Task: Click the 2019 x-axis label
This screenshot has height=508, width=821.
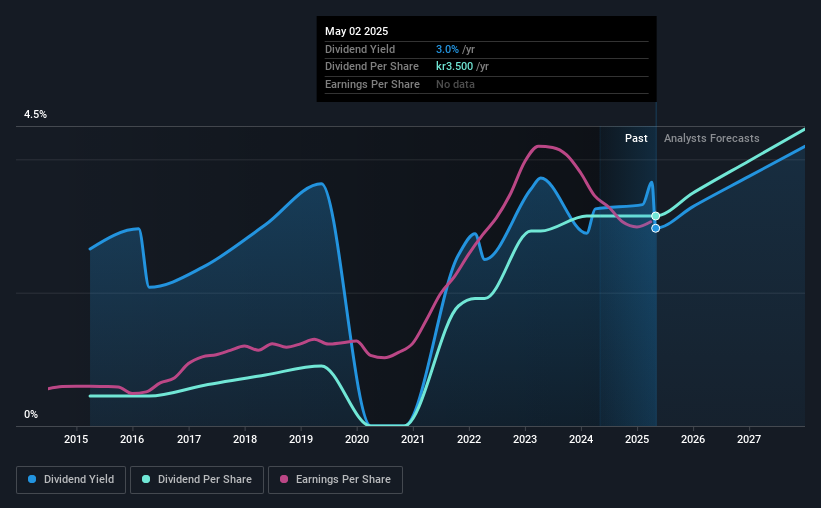Action: [x=301, y=439]
